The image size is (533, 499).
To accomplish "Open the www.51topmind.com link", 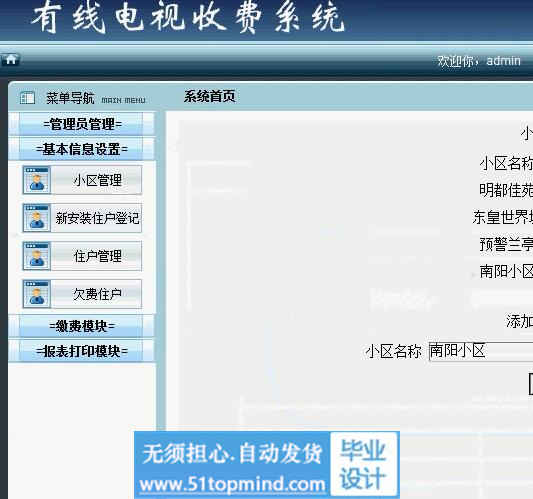I will click(232, 484).
